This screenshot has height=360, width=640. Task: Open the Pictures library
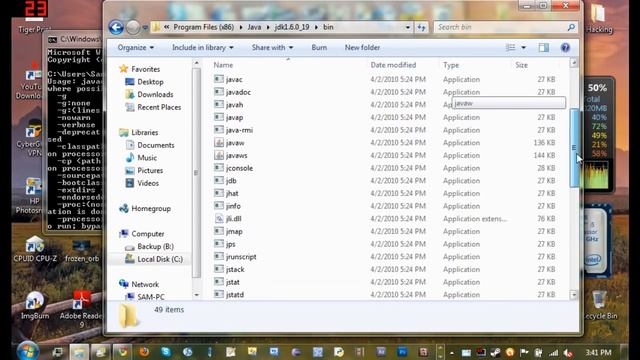coord(150,171)
